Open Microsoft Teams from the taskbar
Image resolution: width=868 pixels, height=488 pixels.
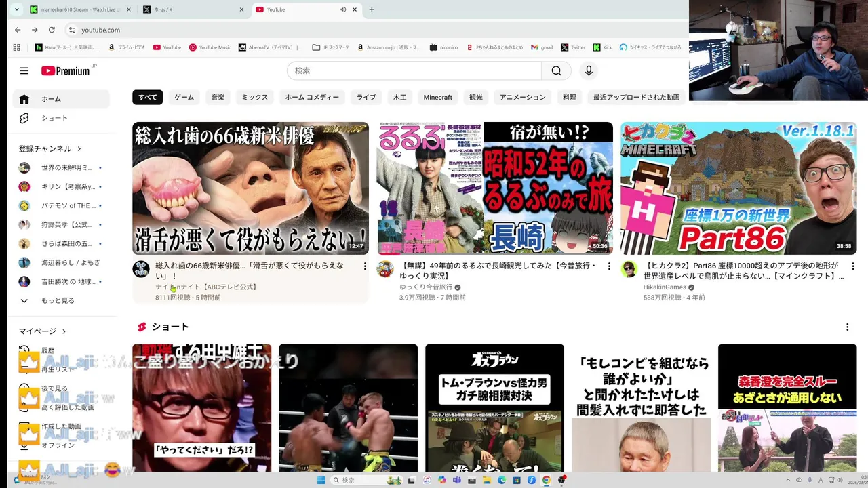tap(456, 480)
